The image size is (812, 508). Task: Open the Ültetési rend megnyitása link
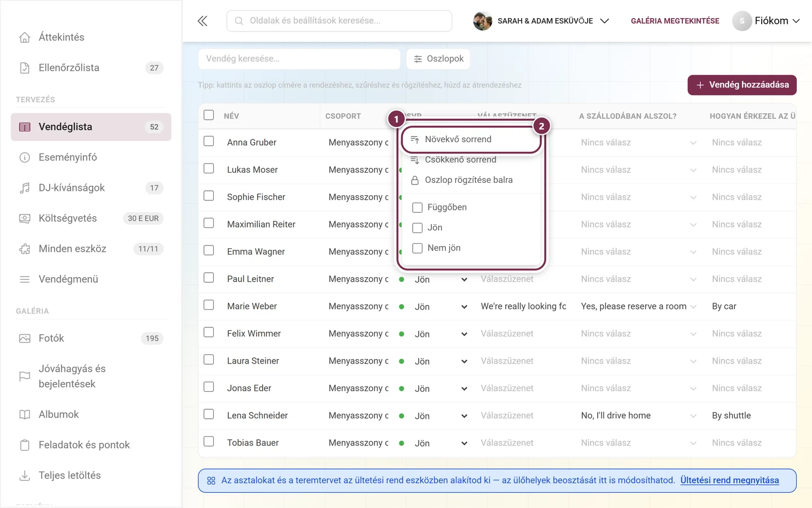[x=730, y=480]
